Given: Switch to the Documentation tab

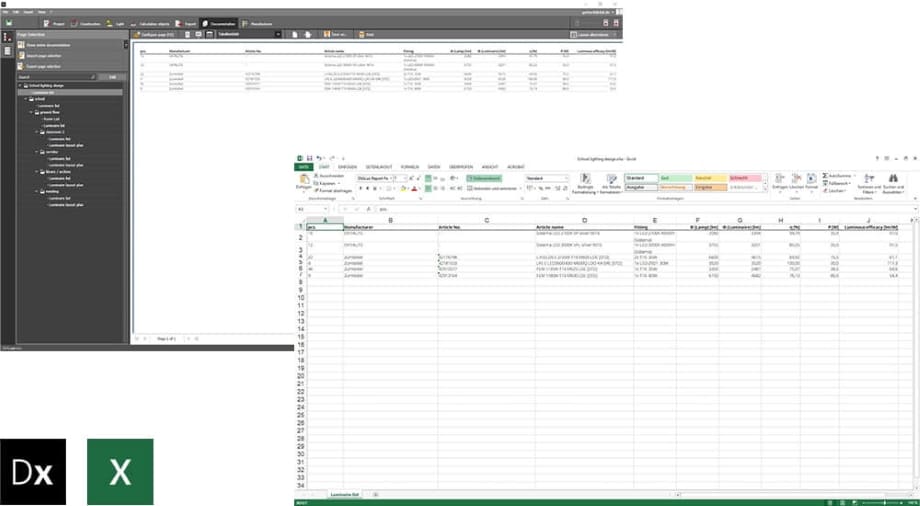Looking at the screenshot, I should [x=217, y=22].
